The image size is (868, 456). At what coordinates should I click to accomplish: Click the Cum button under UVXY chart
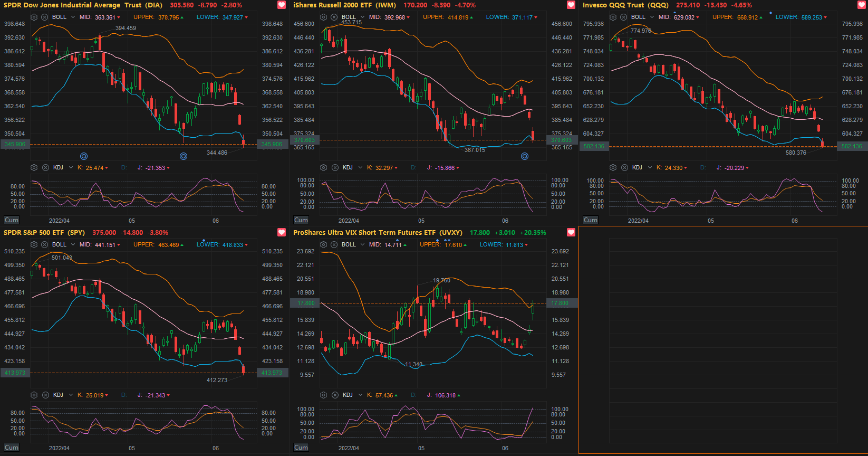click(301, 448)
